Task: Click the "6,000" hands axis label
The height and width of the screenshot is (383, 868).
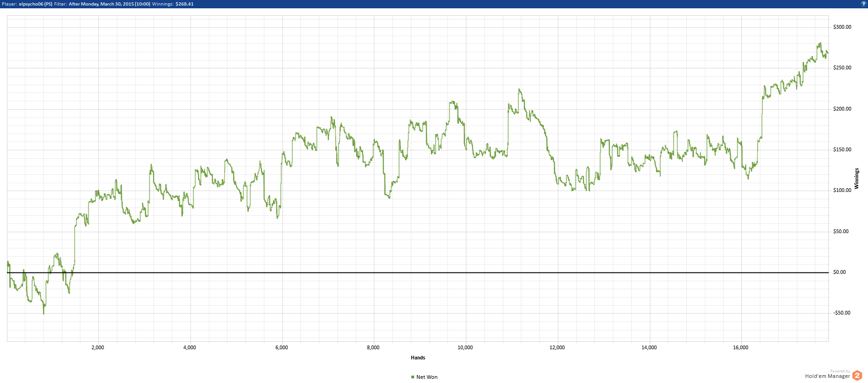Action: (x=281, y=347)
